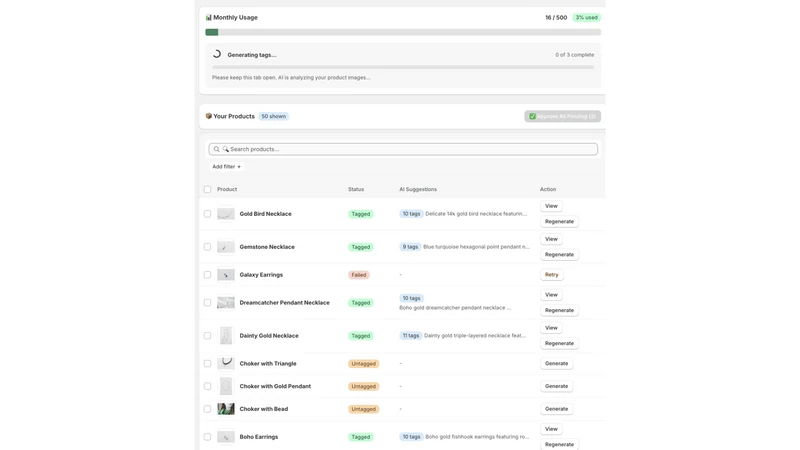Regenerate tags for Dreamcatcher Pendant Necklace

pos(559,310)
